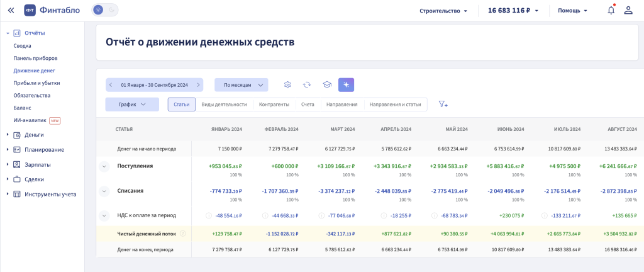Screen dimensions: 644x272
Task: Expand the Зарплаты sidebar section
Action: tap(8, 164)
